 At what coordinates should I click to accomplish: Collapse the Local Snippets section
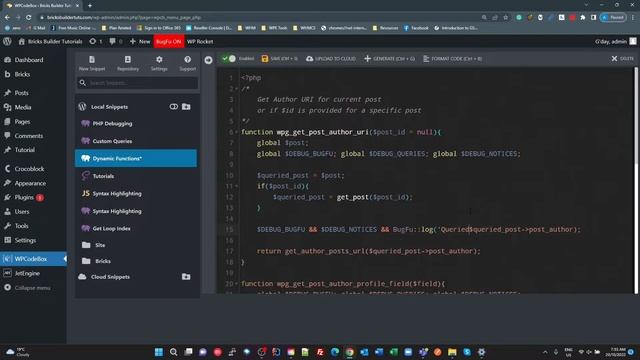[x=109, y=107]
